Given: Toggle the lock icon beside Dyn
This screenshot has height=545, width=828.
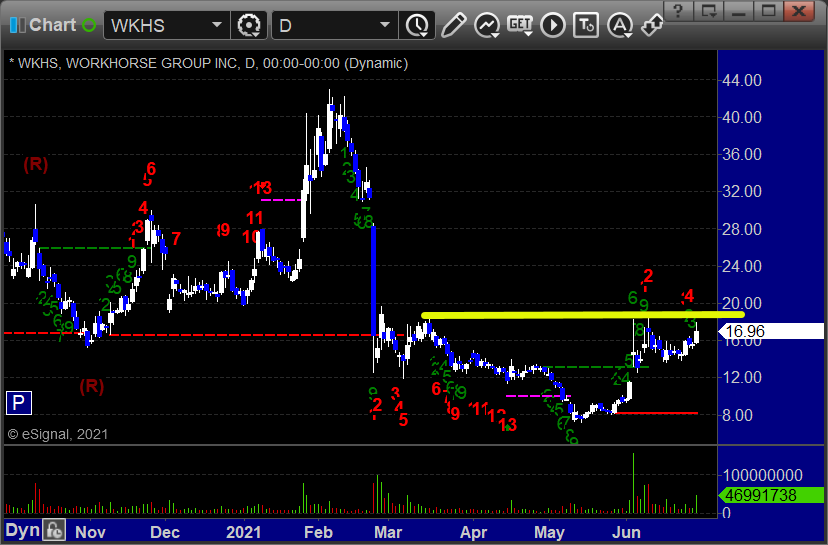Looking at the screenshot, I should 54,530.
